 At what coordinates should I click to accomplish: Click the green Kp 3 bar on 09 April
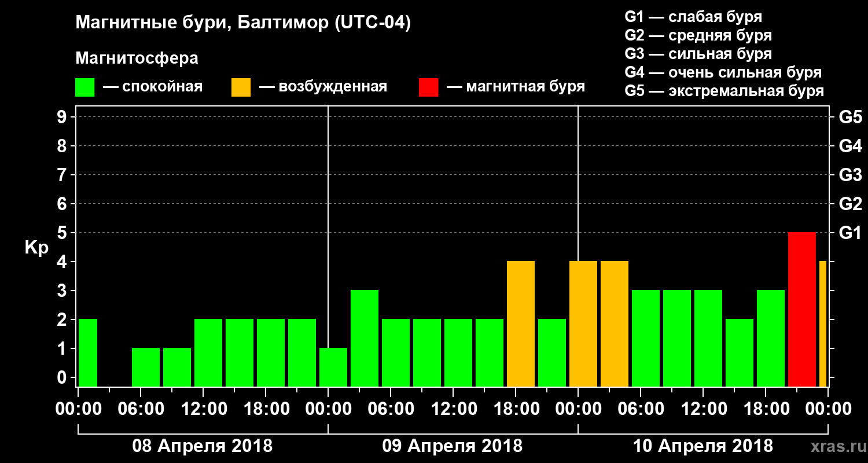365,339
